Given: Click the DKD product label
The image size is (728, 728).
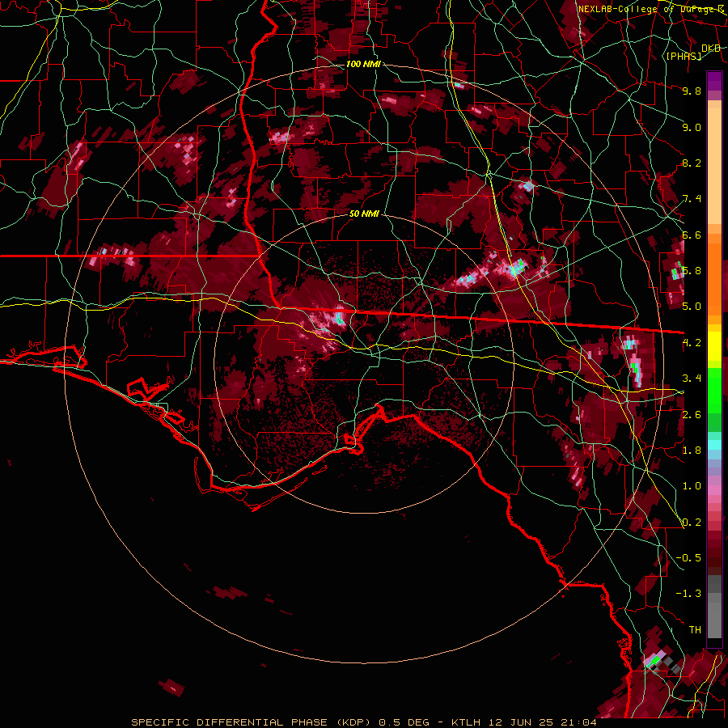Looking at the screenshot, I should (710, 49).
